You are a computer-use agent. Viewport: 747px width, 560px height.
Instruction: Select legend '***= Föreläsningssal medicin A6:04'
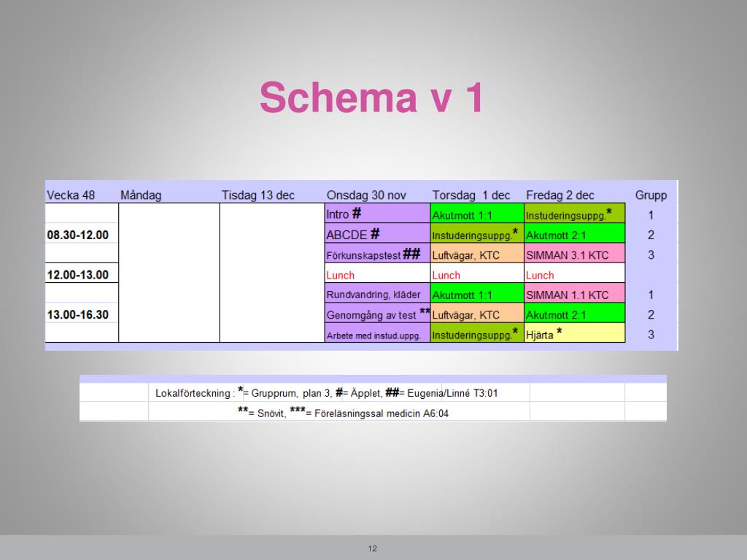coord(369,413)
